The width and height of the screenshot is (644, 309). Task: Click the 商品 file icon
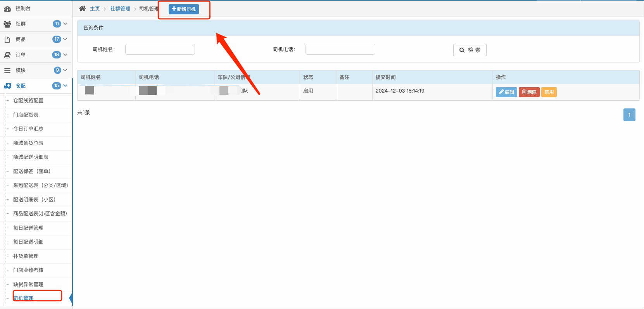(7, 39)
